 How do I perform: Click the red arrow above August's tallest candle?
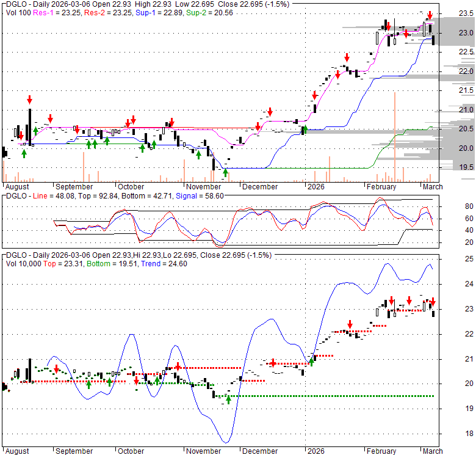point(29,100)
